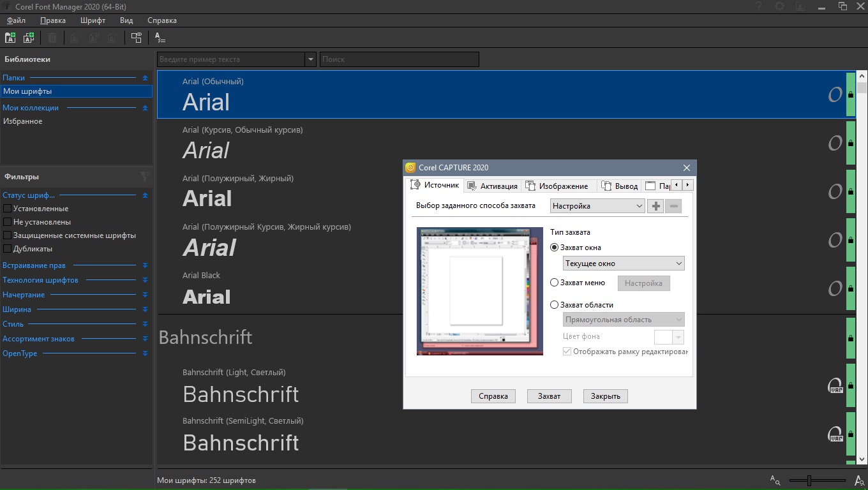868x490 pixels.
Task: Click the add folder toolbar icon
Action: (x=10, y=38)
